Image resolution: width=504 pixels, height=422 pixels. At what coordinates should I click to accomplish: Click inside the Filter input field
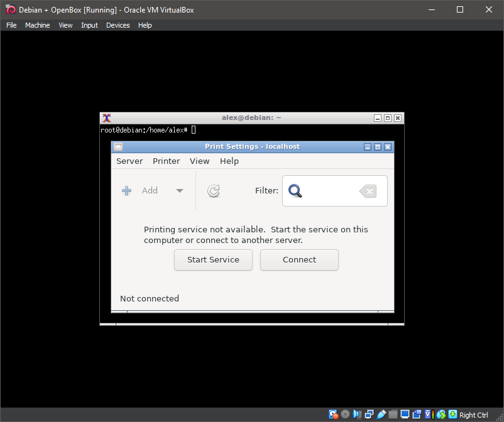click(x=330, y=191)
